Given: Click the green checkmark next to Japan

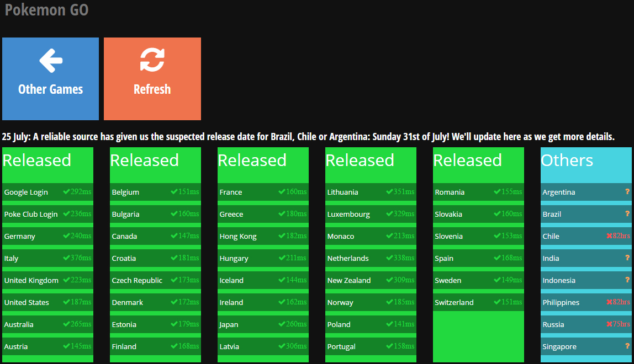Looking at the screenshot, I should tap(282, 324).
